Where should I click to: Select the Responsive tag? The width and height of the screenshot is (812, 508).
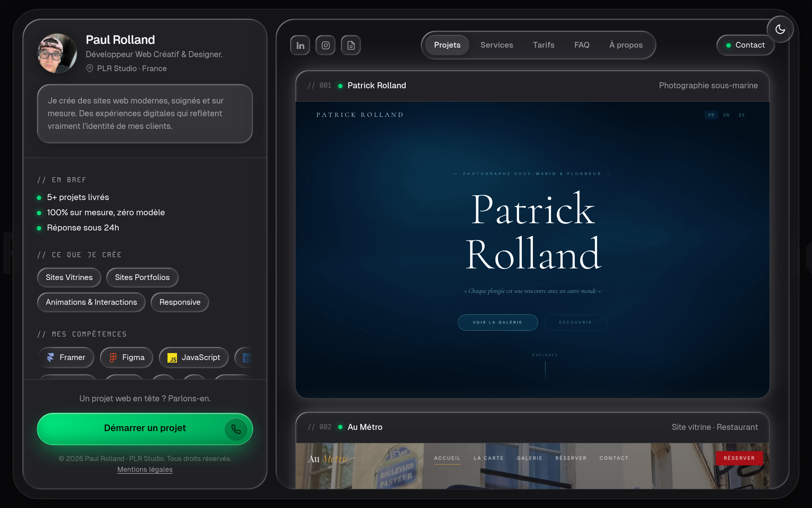click(180, 302)
